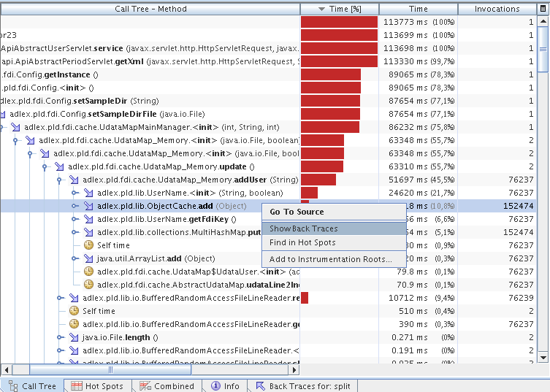The height and width of the screenshot is (392, 550).
Task: Click method icon of UserName.<init>
Action: 88,193
